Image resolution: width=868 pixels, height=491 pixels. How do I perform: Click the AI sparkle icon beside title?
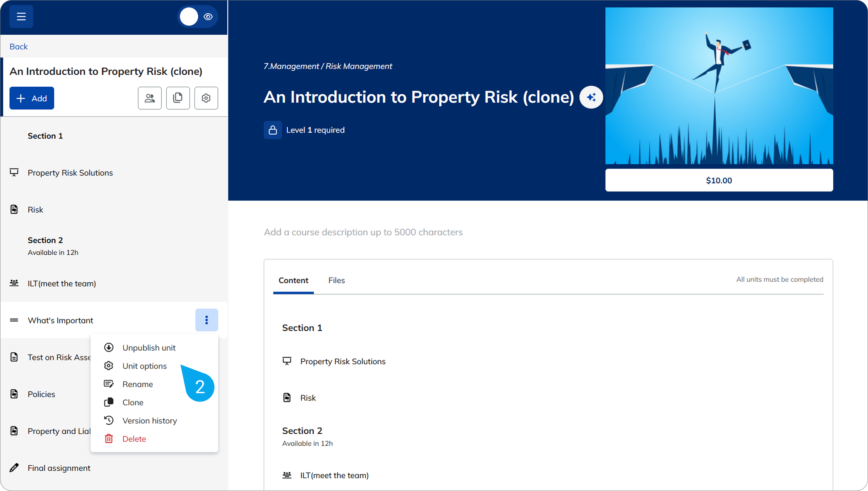click(x=591, y=97)
